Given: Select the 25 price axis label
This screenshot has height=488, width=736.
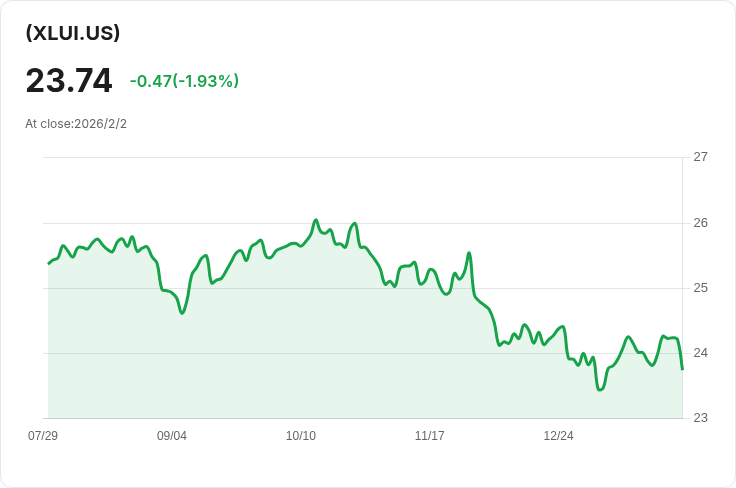Looking at the screenshot, I should [x=700, y=288].
